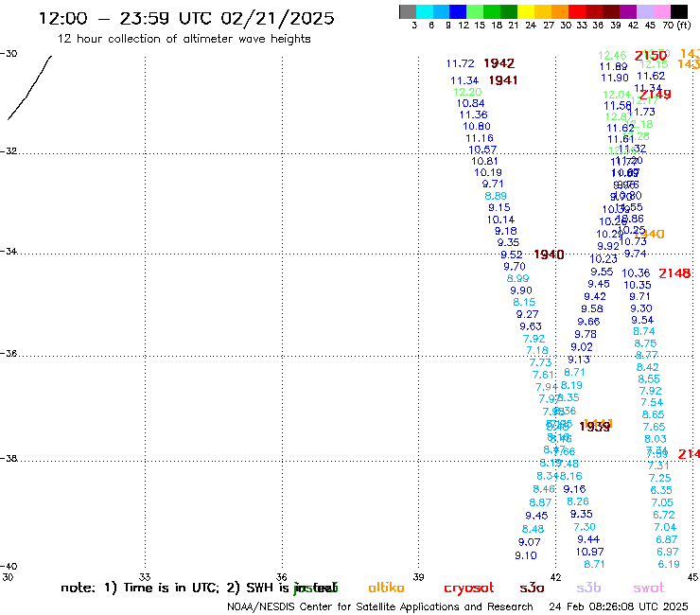Click the gray 3 ft legend swatch

pyautogui.click(x=408, y=12)
